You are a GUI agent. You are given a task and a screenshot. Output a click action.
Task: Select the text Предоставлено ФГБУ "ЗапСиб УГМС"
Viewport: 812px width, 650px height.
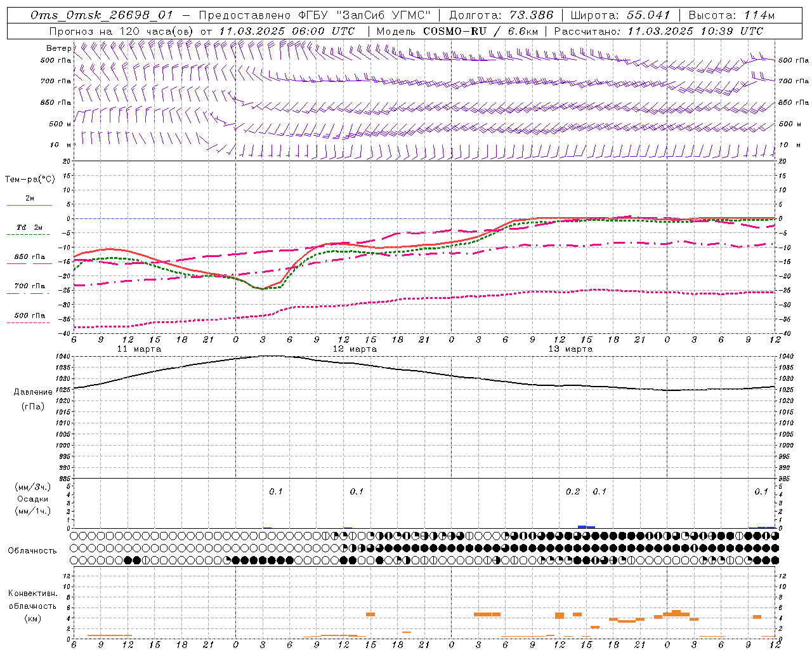click(315, 15)
